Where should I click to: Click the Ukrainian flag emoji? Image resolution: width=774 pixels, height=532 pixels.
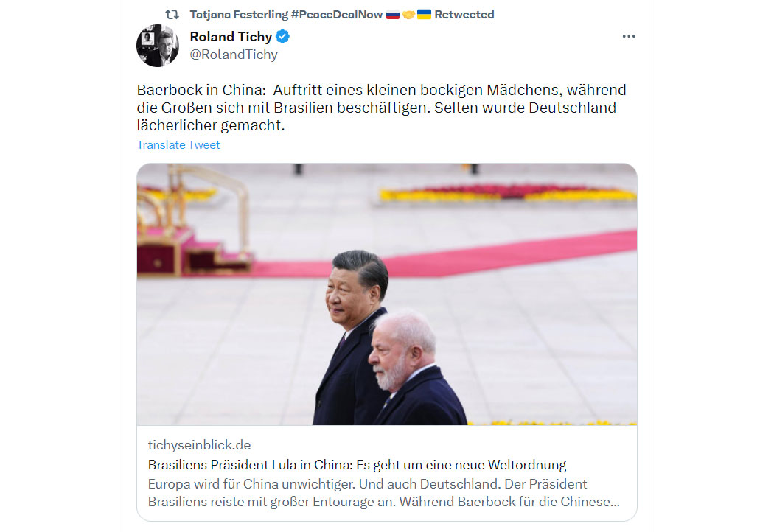pos(424,15)
